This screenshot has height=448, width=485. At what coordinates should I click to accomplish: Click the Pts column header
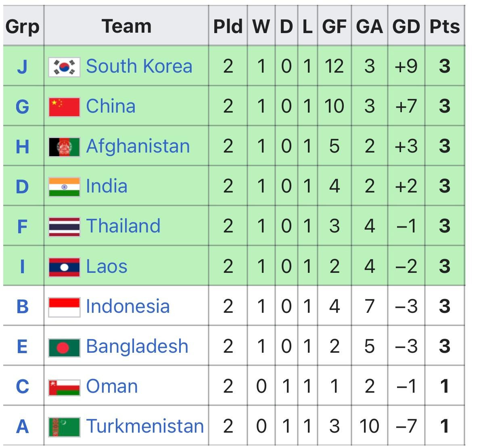pyautogui.click(x=444, y=27)
